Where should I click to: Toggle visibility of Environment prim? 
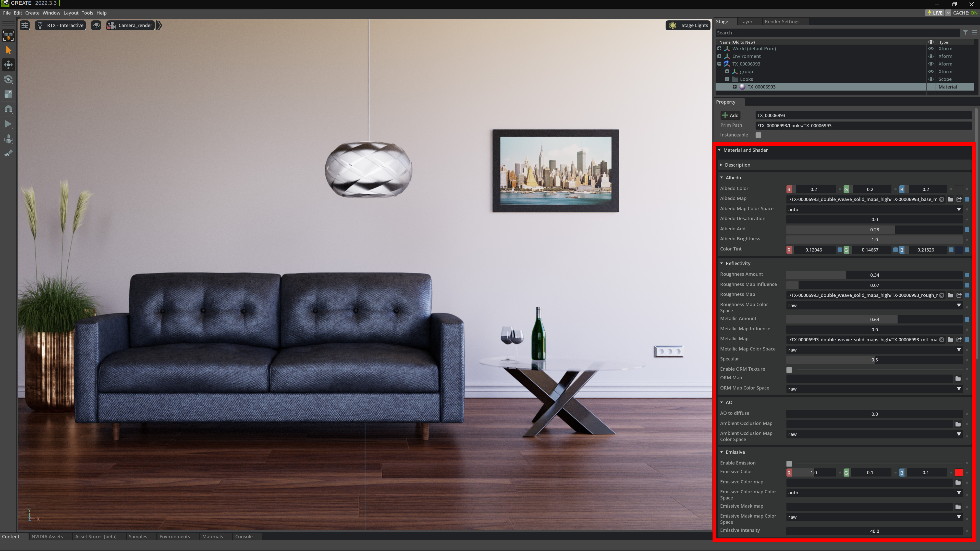(931, 56)
